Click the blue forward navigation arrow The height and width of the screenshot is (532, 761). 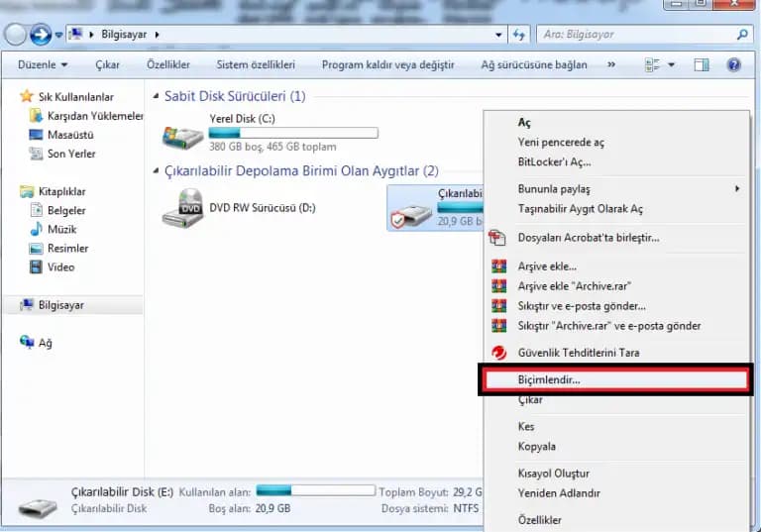click(42, 35)
